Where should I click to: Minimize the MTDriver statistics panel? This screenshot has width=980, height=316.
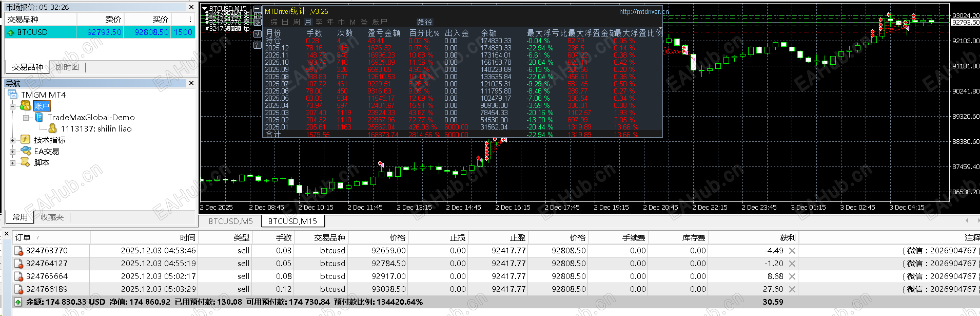(258, 10)
